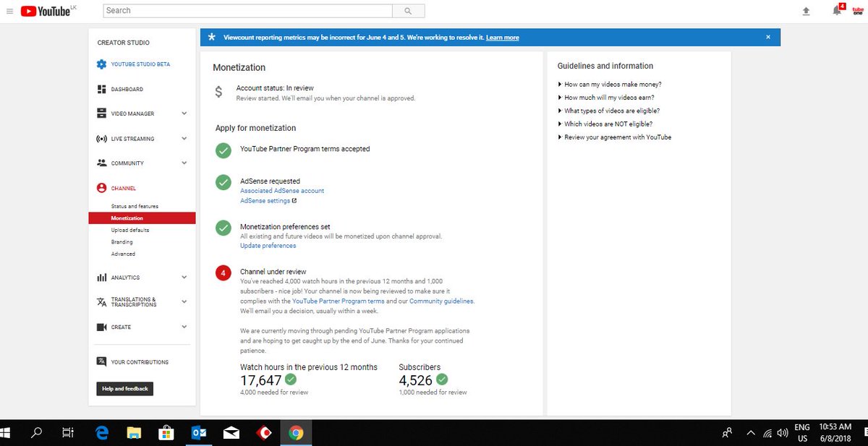Click the Translations & Transcriptions icon

coord(101,302)
